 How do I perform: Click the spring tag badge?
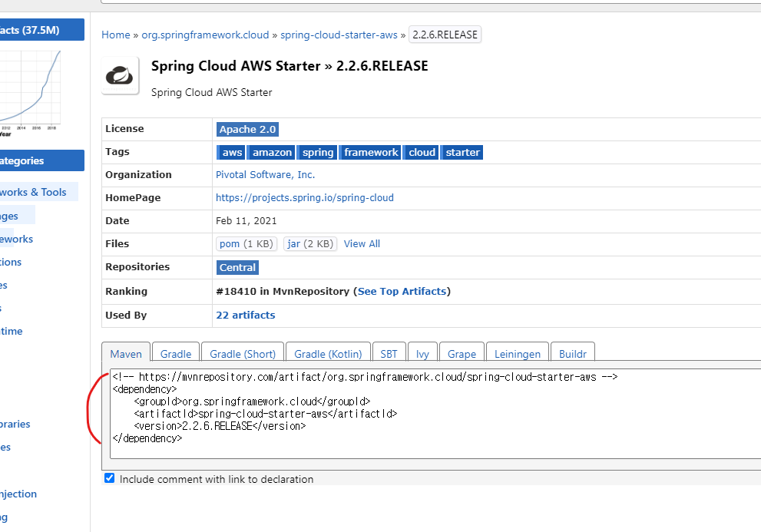(x=316, y=152)
